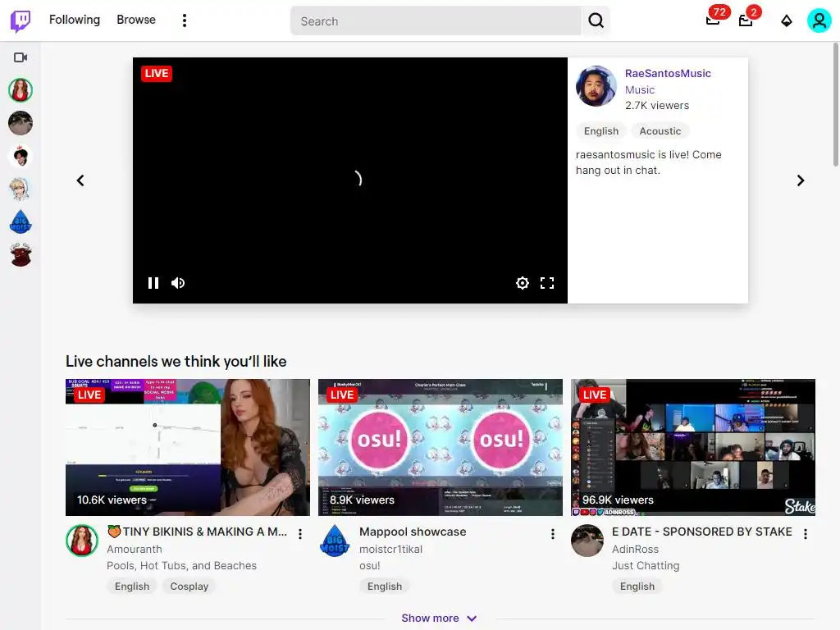This screenshot has height=630, width=840.
Task: Toggle fullscreen on featured player
Action: (x=547, y=283)
